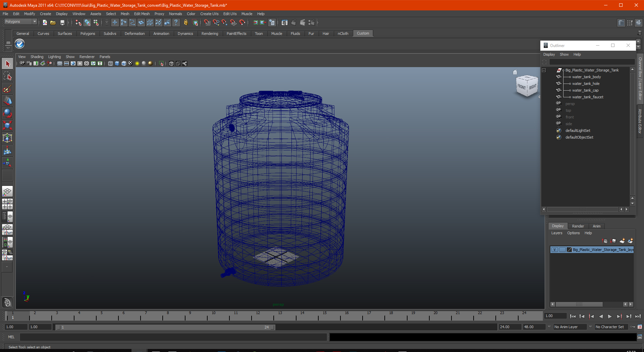Click go to start of playback range
Screen dimensions: 644x352
pyautogui.click(x=573, y=316)
